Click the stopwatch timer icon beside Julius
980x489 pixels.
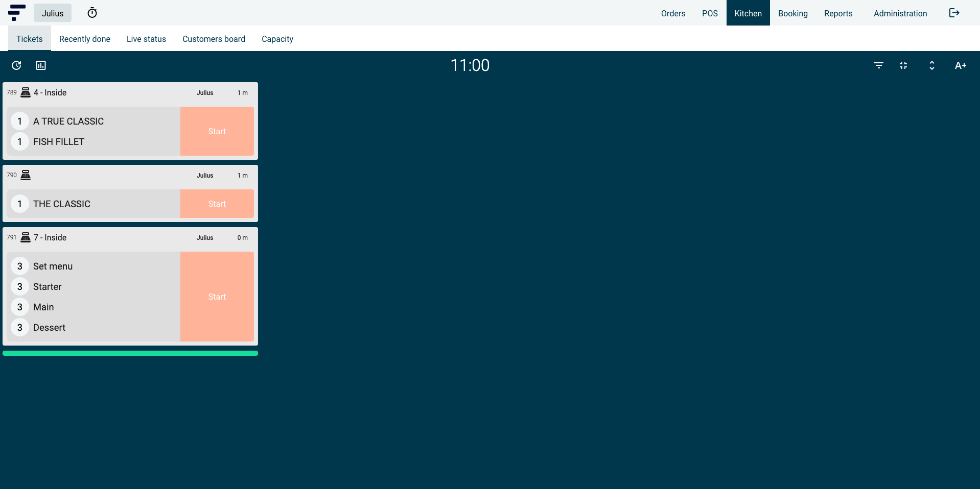pos(92,12)
